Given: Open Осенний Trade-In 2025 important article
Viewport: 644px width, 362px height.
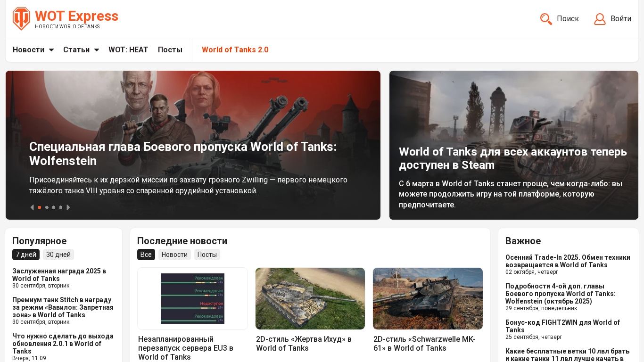Looking at the screenshot, I should [568, 261].
